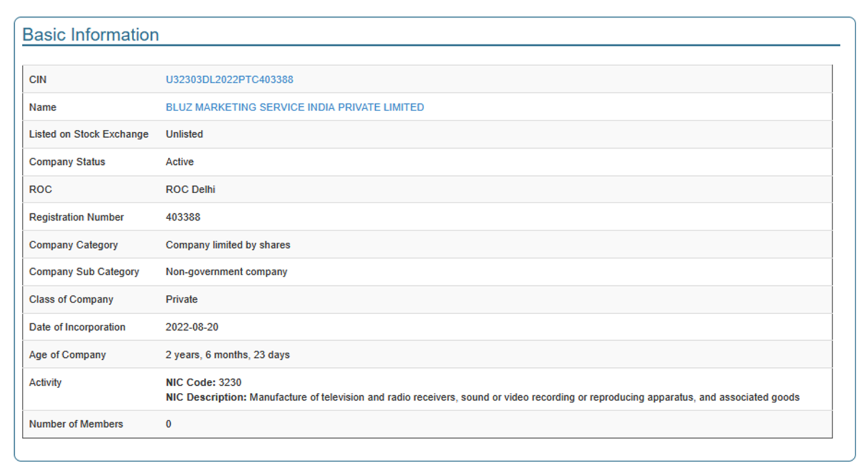Click the Number of Members label
Screen dimensions: 868x469
pyautogui.click(x=76, y=424)
